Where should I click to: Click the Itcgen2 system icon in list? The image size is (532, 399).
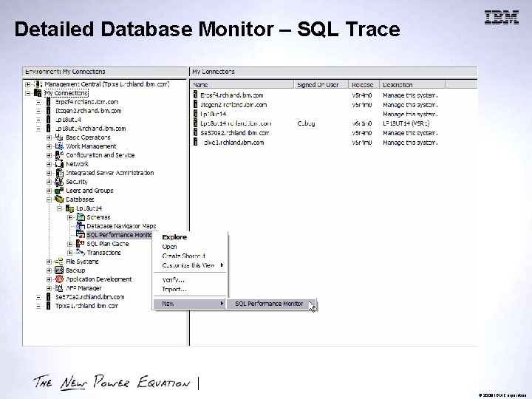195,104
